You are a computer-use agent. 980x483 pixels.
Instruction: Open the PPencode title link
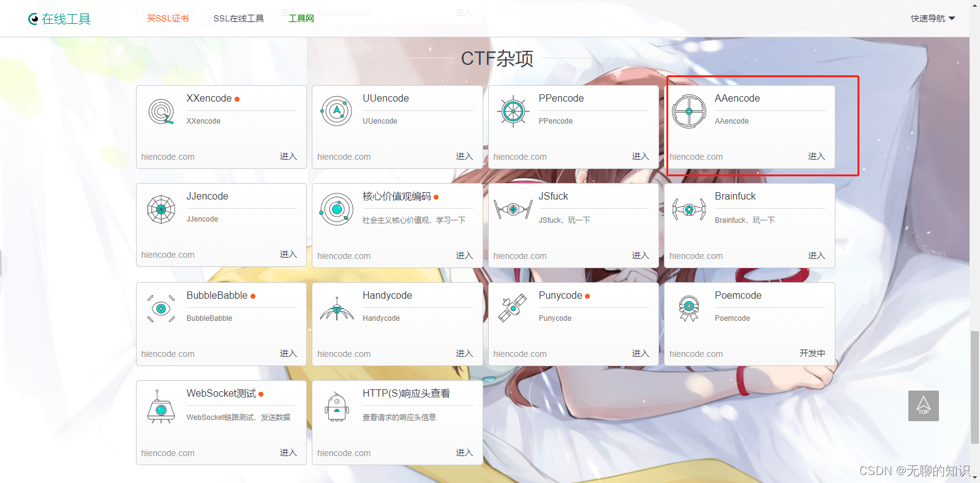[x=561, y=98]
